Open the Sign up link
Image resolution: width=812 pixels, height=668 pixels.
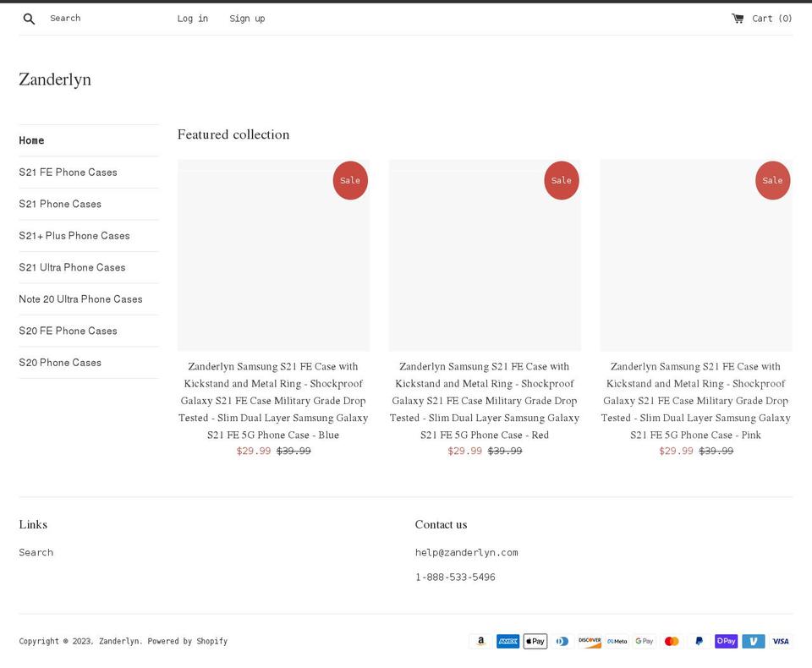pos(247,19)
